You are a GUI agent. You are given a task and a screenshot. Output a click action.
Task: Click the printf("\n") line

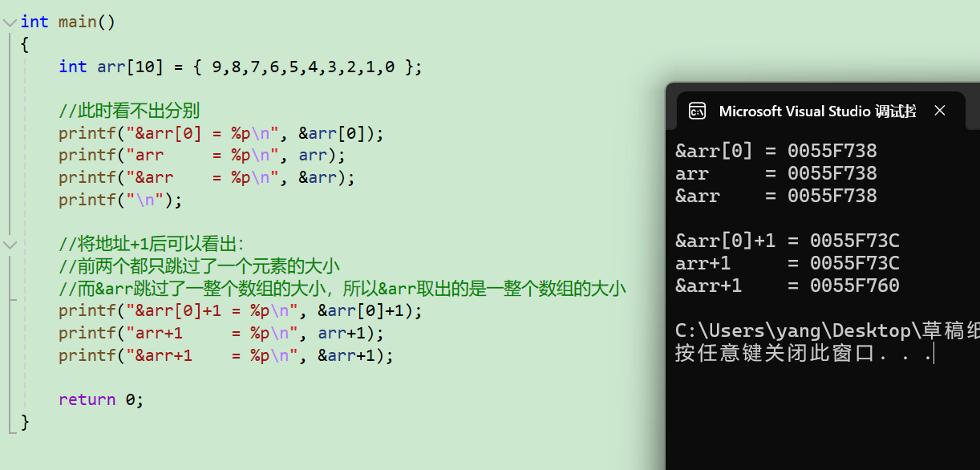120,200
